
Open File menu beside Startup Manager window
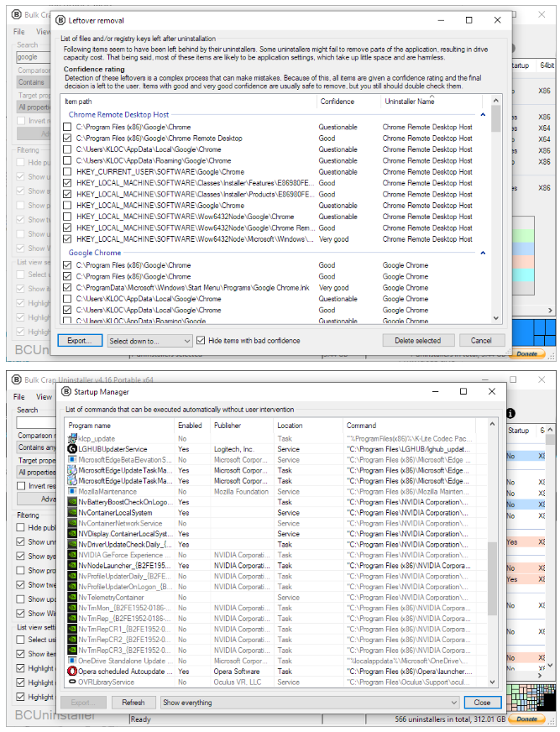tap(19, 397)
